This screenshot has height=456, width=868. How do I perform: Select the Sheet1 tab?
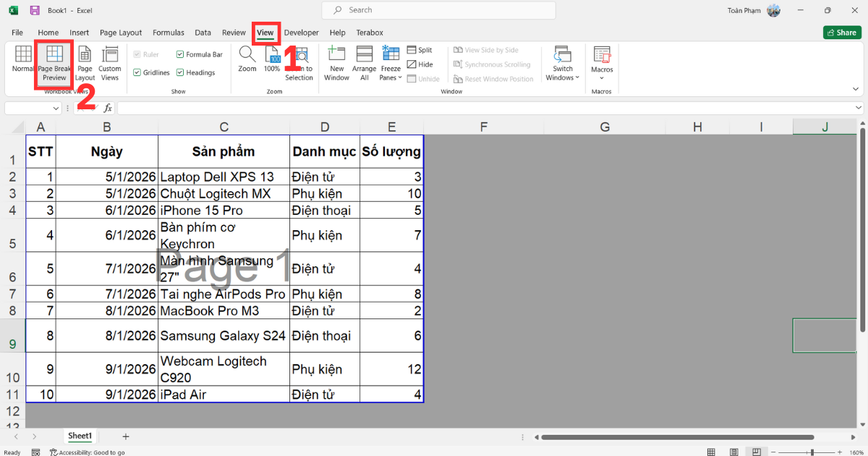(x=80, y=436)
